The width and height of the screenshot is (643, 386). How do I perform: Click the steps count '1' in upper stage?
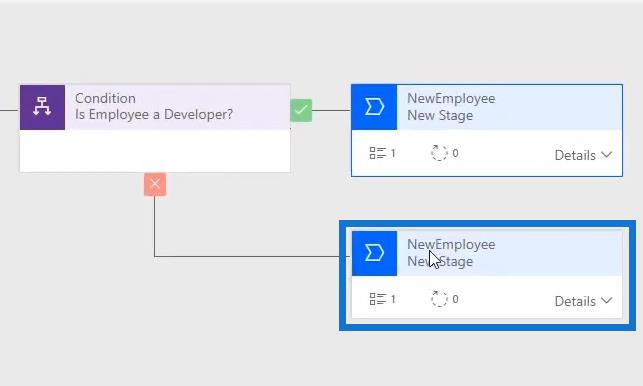tap(393, 153)
